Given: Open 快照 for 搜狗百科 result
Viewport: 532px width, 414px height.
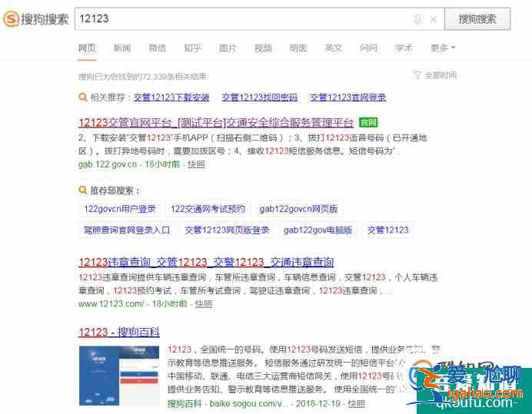Looking at the screenshot, I should coord(356,403).
